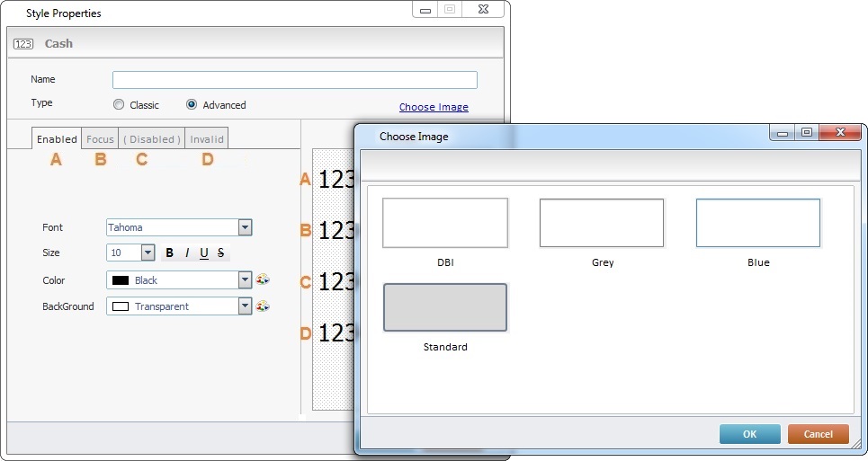Open color palette picker beside BackGround field
868x461 pixels.
pos(263,306)
